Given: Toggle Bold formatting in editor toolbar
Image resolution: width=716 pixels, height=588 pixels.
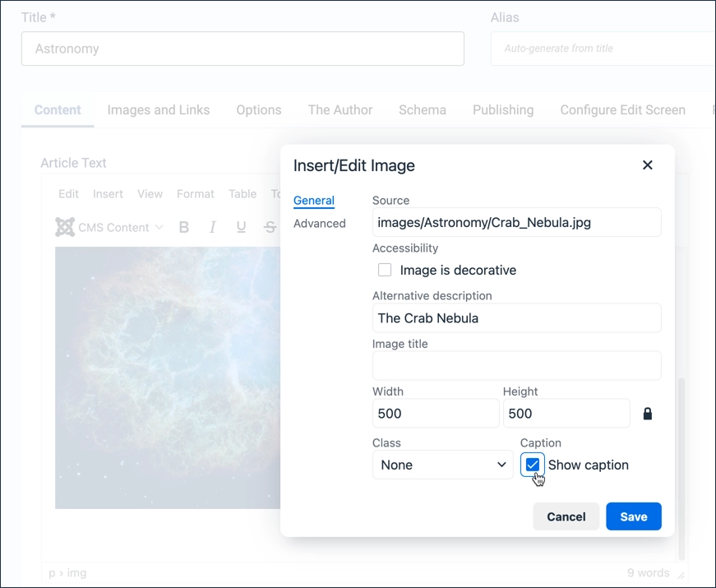Looking at the screenshot, I should 184,227.
